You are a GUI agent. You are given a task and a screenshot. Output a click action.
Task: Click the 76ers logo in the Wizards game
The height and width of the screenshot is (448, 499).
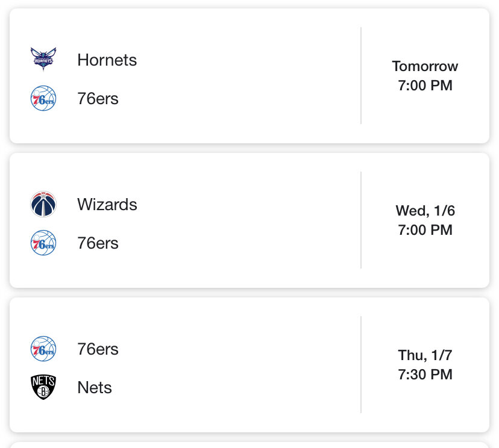[x=43, y=243]
